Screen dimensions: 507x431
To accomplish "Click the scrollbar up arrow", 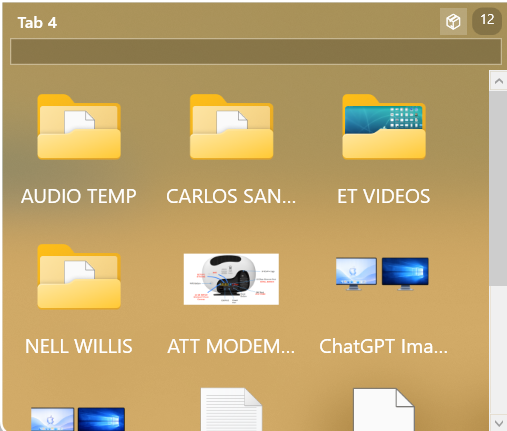I will tap(499, 81).
